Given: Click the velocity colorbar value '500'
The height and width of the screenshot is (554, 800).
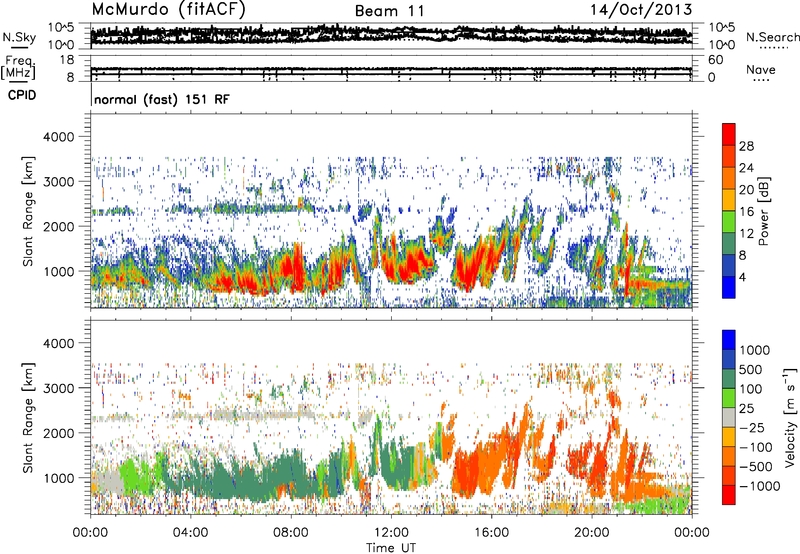Looking at the screenshot, I should click(x=751, y=369).
